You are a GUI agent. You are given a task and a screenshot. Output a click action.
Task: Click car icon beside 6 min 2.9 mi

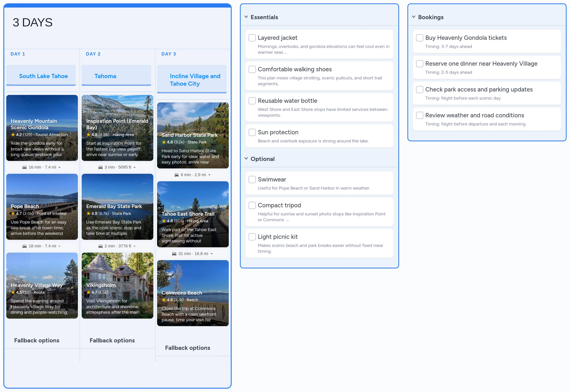coord(176,175)
